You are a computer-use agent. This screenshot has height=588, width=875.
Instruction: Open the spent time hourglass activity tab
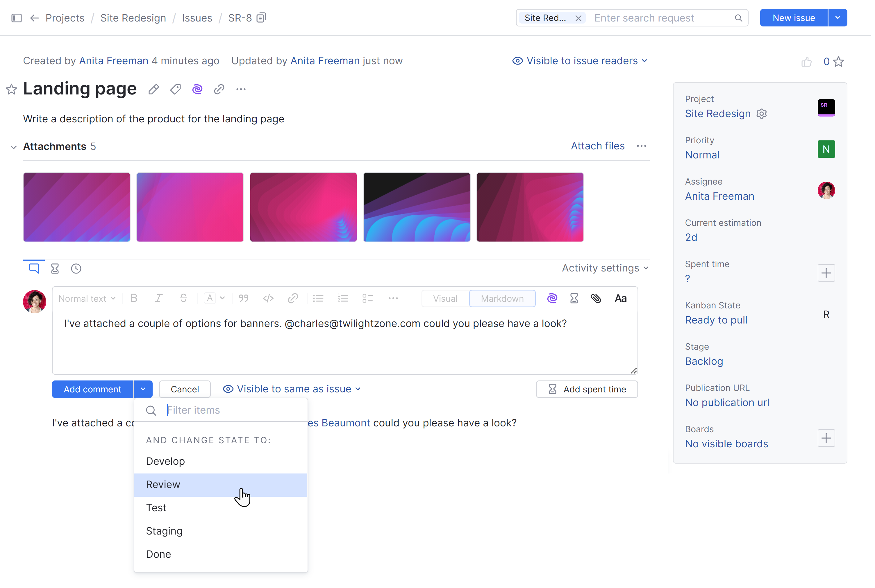pyautogui.click(x=55, y=269)
